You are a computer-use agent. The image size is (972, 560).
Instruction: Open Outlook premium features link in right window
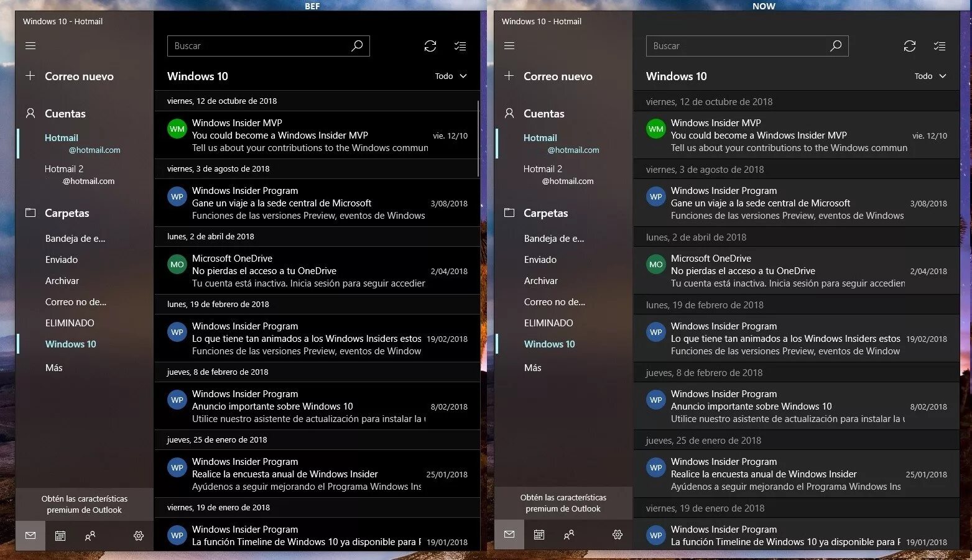point(563,503)
